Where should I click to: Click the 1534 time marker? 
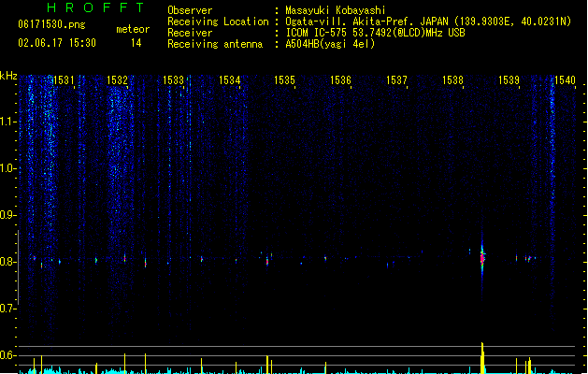[x=230, y=80]
